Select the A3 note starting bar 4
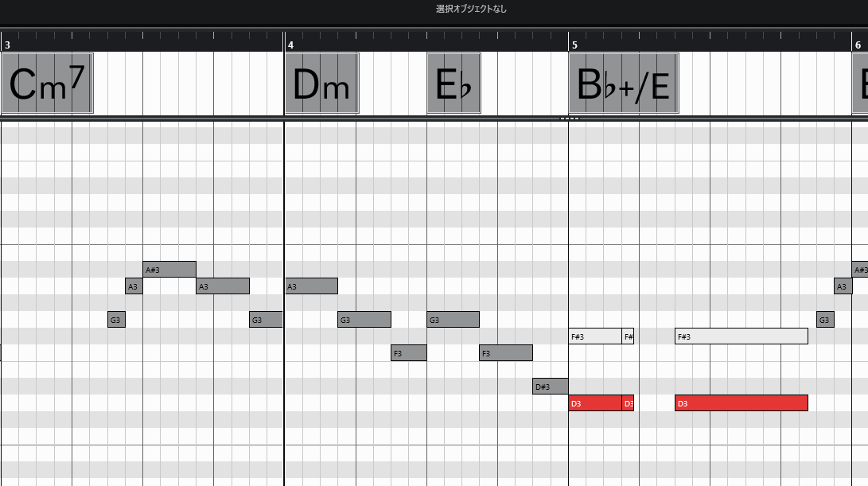 coord(311,286)
